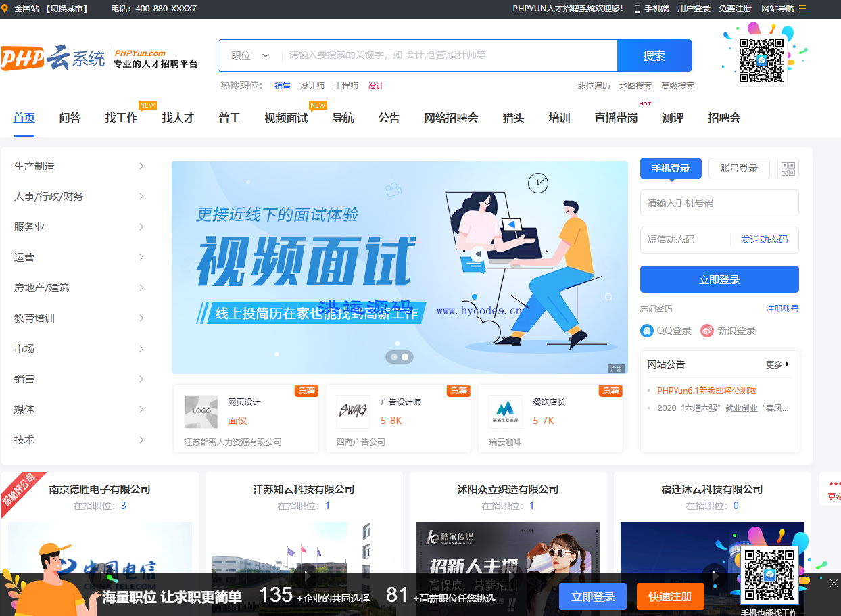Click the SWAG logo for 广告设计师
841x616 pixels.
354,412
